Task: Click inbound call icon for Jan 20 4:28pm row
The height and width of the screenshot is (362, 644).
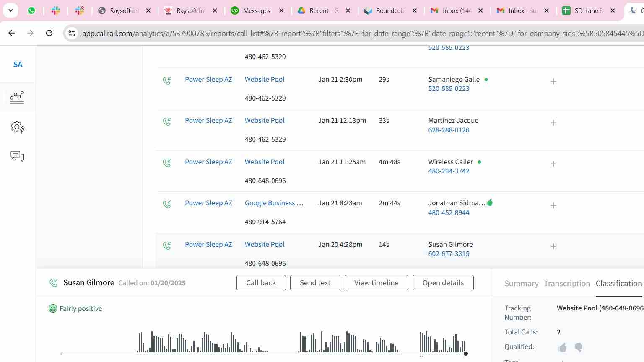Action: [x=167, y=246]
